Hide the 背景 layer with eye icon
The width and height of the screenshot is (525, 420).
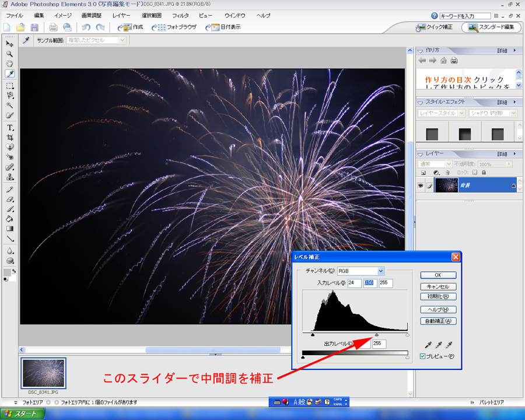420,185
